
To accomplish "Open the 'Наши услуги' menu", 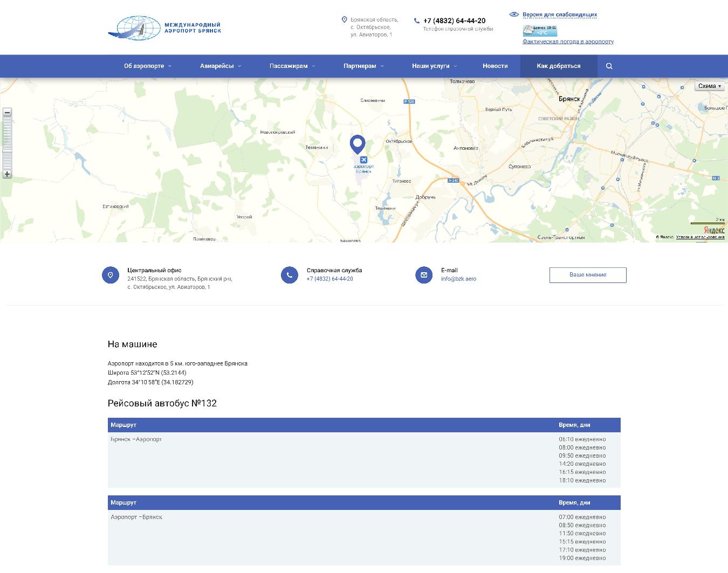I will 431,66.
